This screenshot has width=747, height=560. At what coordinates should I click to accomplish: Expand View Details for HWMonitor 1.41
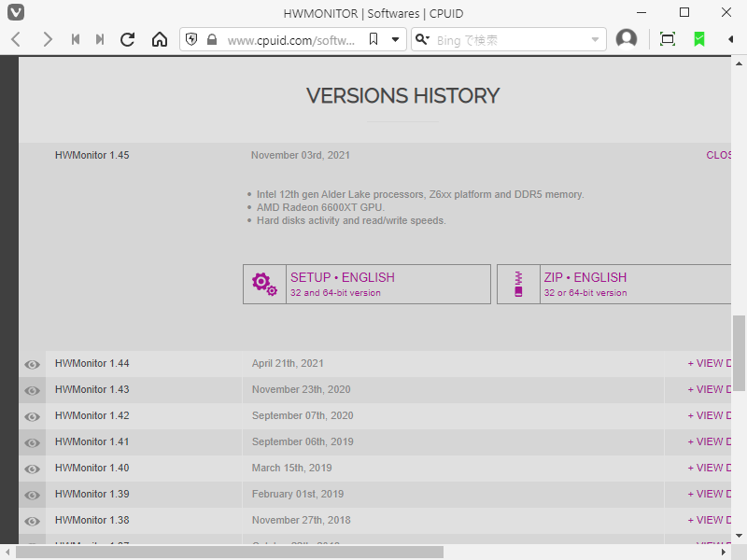point(710,441)
